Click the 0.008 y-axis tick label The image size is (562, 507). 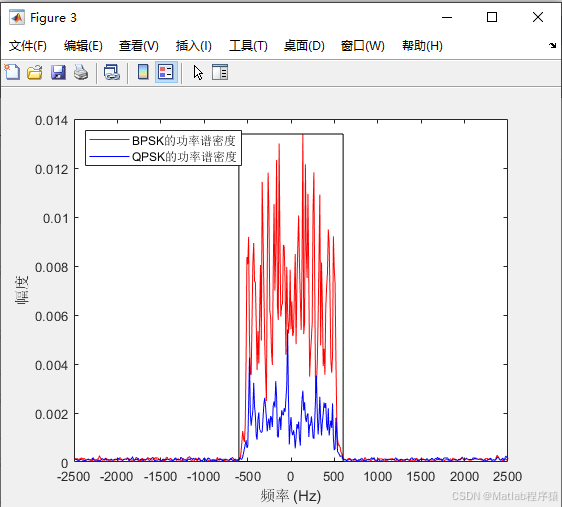click(51, 267)
